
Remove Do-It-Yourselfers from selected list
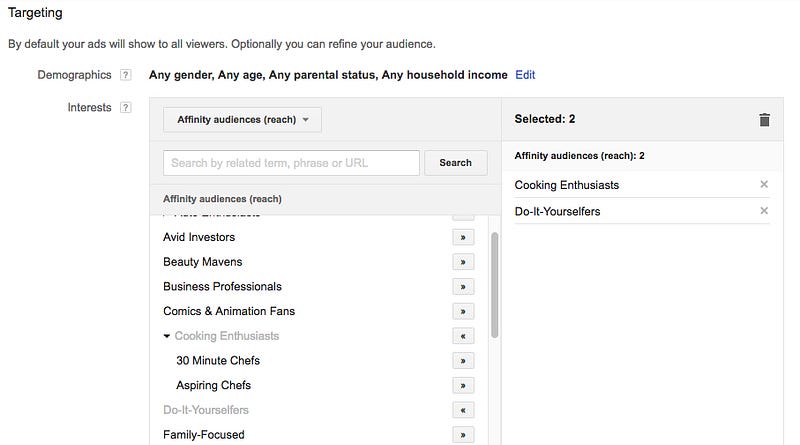pyautogui.click(x=764, y=211)
